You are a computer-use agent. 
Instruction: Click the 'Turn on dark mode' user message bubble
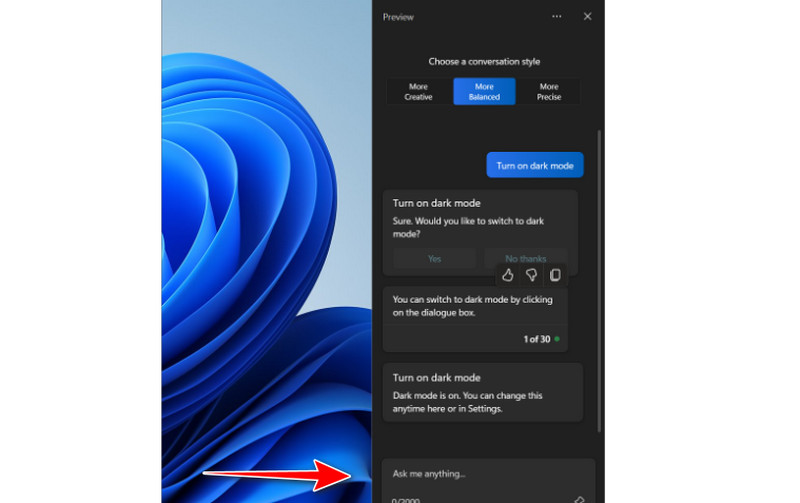pos(535,165)
